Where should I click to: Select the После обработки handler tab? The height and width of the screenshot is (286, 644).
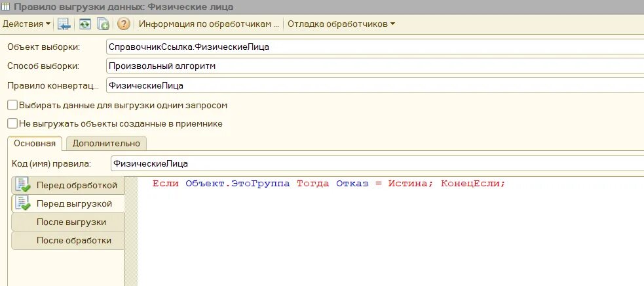coord(67,240)
